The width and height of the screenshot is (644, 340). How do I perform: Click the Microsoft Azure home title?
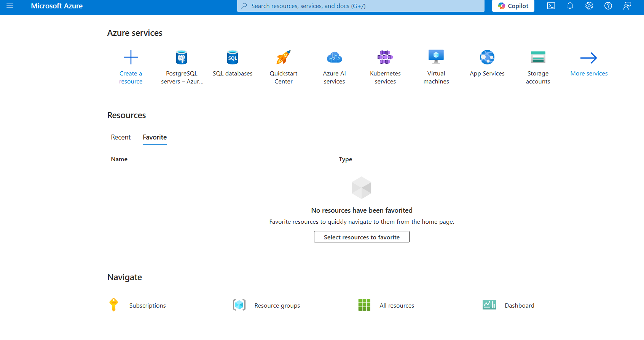[x=57, y=6]
